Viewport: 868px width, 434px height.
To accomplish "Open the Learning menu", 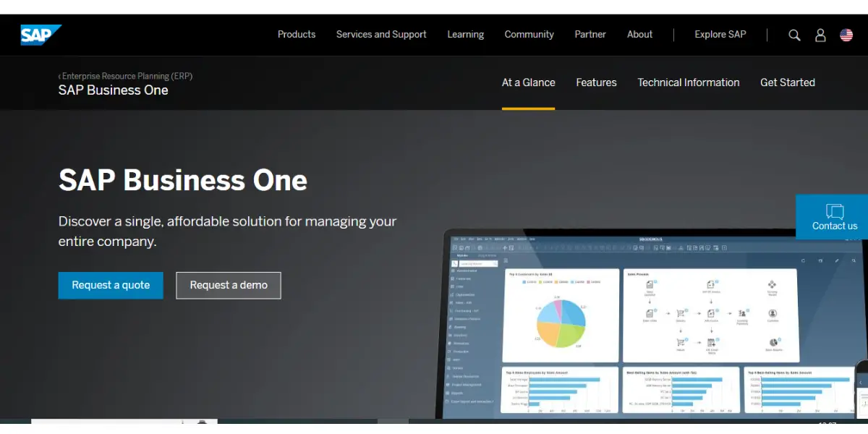I will pyautogui.click(x=466, y=35).
